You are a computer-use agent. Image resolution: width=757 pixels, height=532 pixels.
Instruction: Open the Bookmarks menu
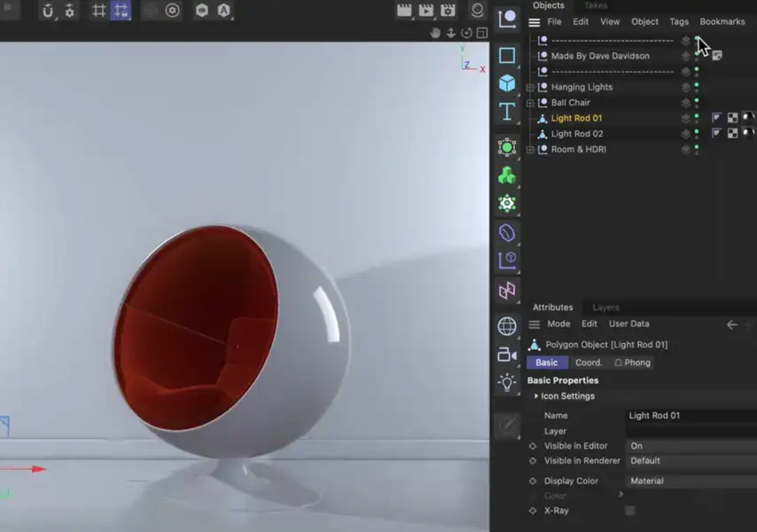tap(722, 21)
